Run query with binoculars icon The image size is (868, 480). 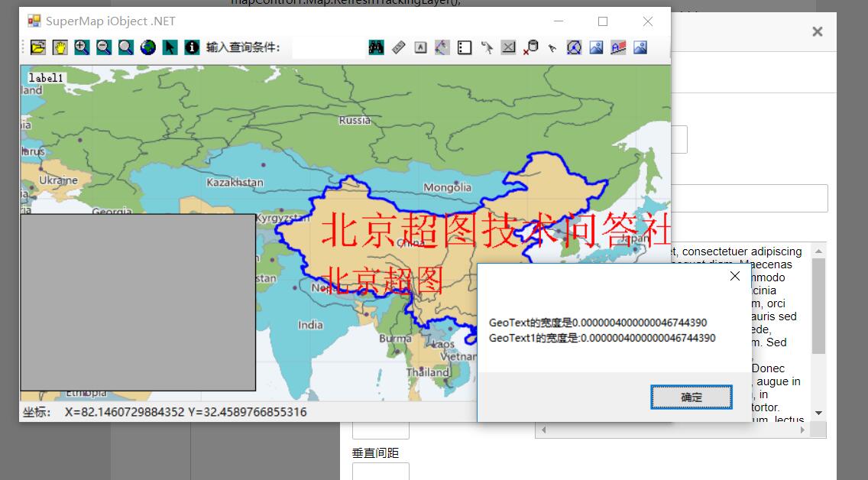click(x=377, y=47)
